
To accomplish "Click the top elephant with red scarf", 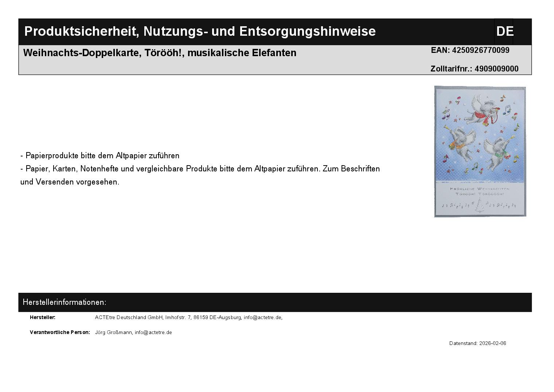I will tap(481, 109).
